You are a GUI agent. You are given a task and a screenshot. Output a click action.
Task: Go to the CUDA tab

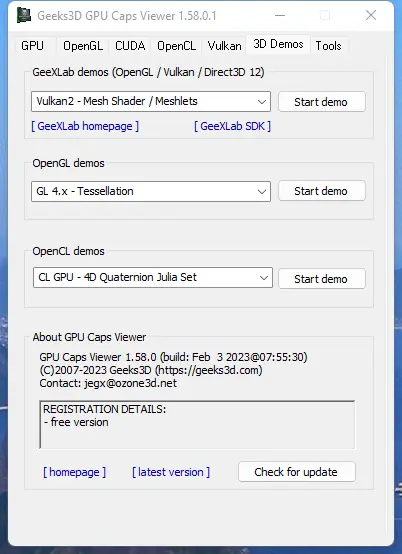click(130, 46)
